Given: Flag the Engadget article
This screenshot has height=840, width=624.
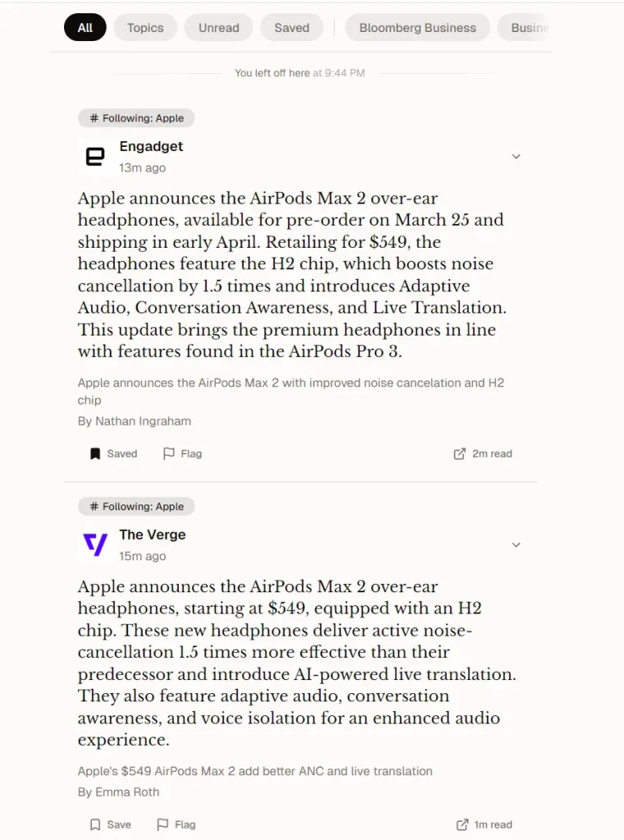Looking at the screenshot, I should pyautogui.click(x=182, y=454).
